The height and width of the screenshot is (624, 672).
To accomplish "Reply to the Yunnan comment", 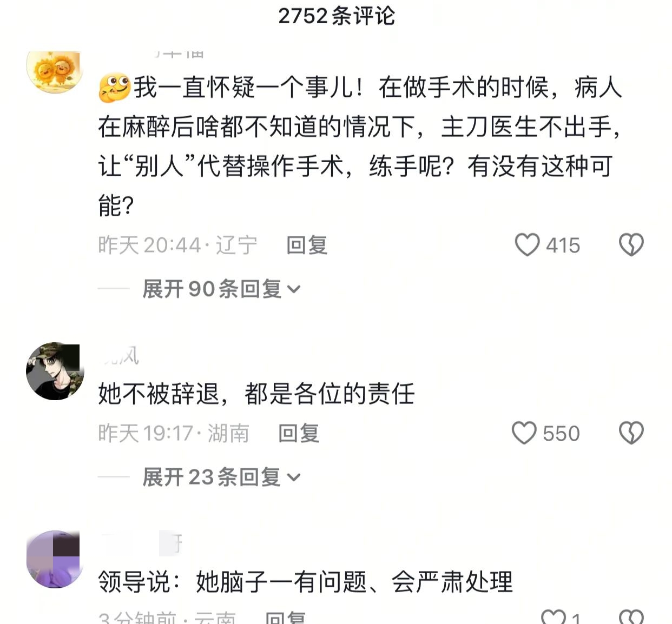I will tap(286, 618).
